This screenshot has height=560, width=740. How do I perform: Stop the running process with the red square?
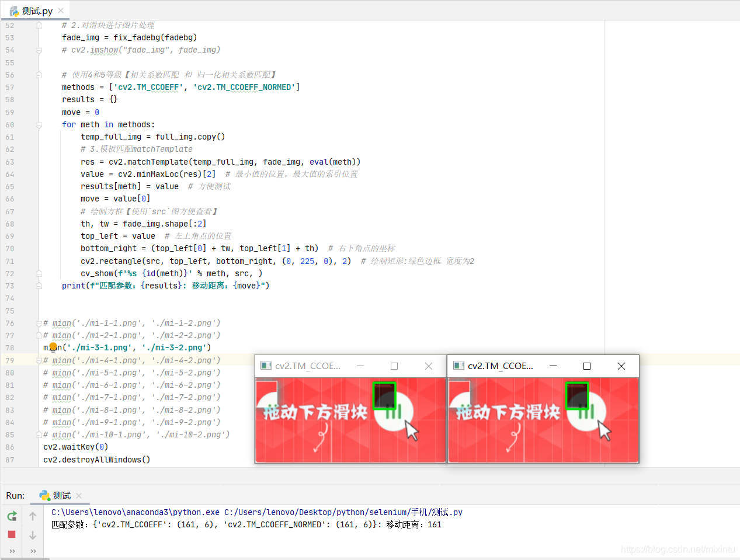pyautogui.click(x=12, y=534)
